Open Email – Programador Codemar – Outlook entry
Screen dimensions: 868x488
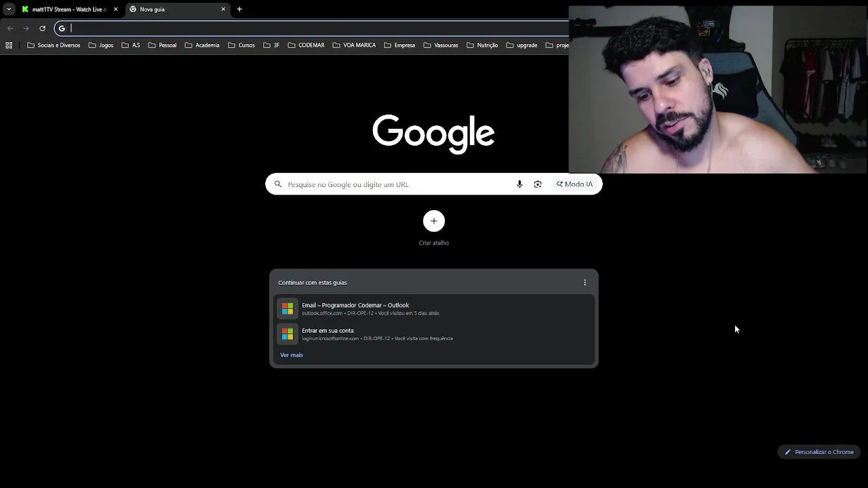click(434, 309)
